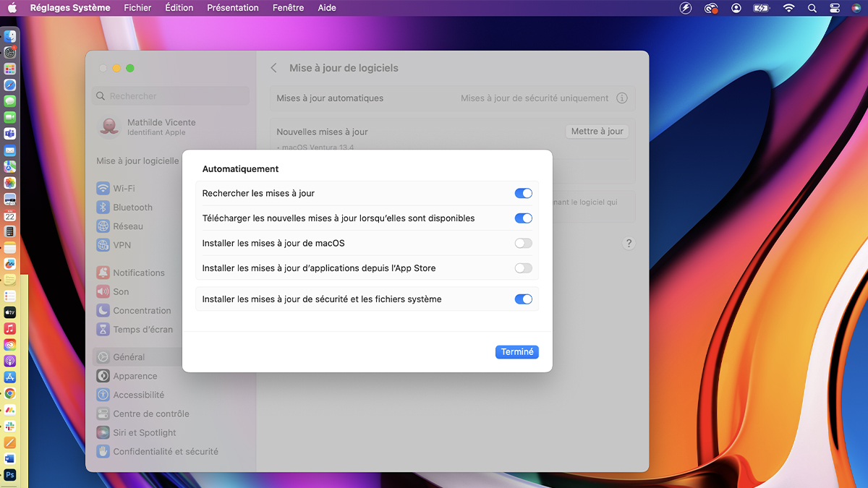This screenshot has height=488, width=868.
Task: Activate Siri from the menu bar
Action: (x=856, y=8)
